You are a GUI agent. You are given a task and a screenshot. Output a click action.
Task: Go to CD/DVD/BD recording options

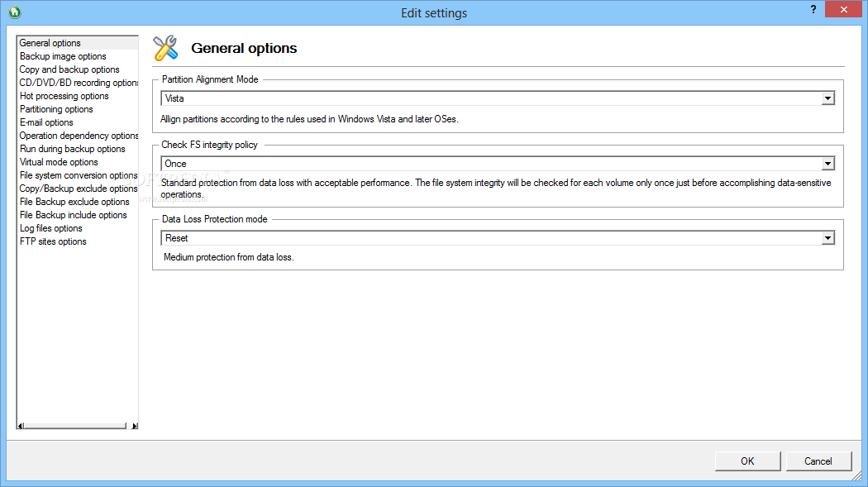[x=79, y=83]
